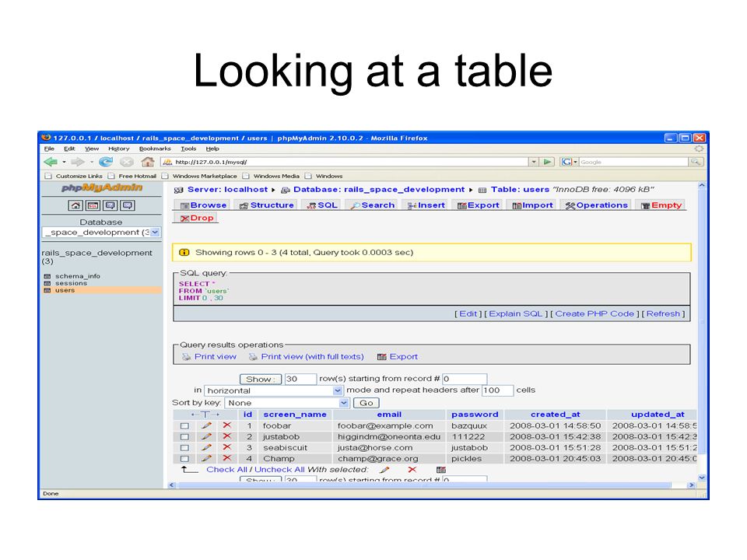This screenshot has height=560, width=747.
Task: Open the search engine chooser dropdown
Action: click(x=570, y=162)
